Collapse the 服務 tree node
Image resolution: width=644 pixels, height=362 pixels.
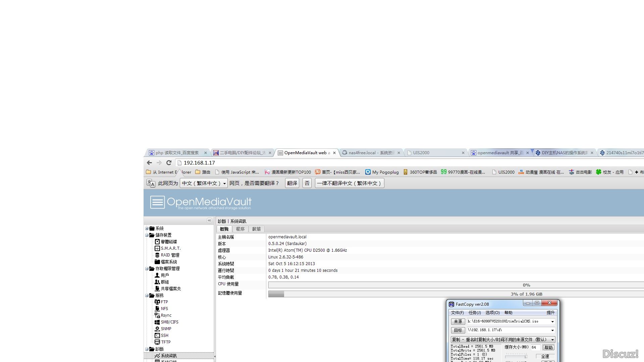pyautogui.click(x=147, y=296)
